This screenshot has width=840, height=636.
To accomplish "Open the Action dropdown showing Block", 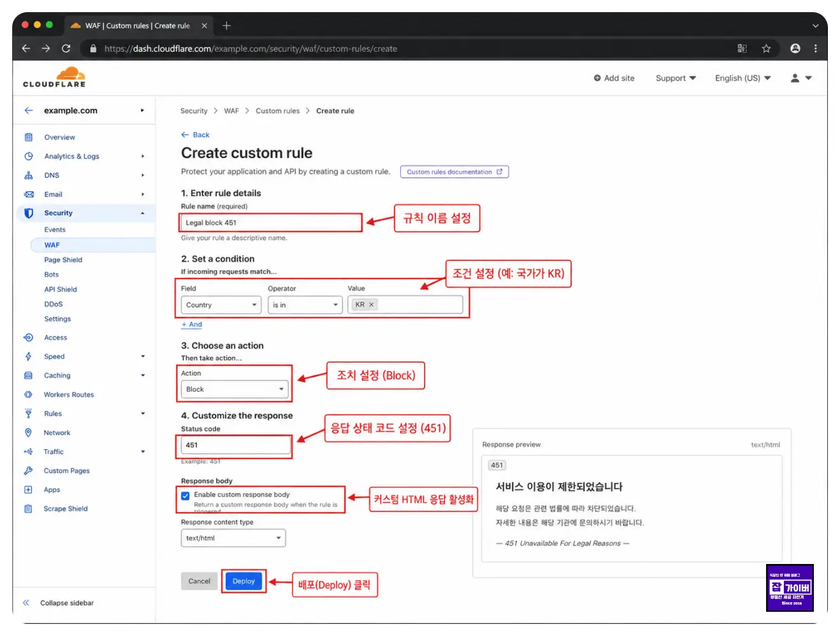I will 235,389.
